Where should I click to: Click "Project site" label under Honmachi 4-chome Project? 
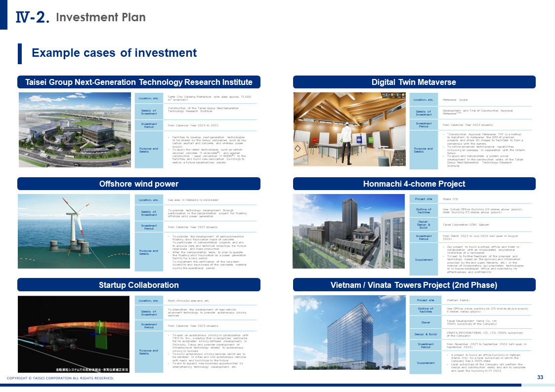424,199
